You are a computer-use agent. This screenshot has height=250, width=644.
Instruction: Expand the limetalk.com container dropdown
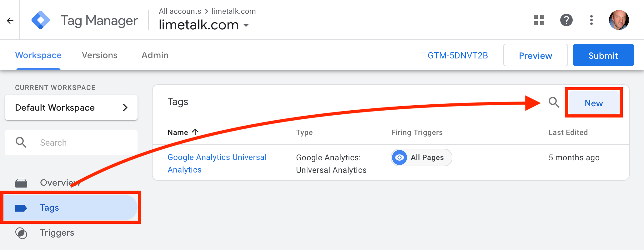pos(246,25)
